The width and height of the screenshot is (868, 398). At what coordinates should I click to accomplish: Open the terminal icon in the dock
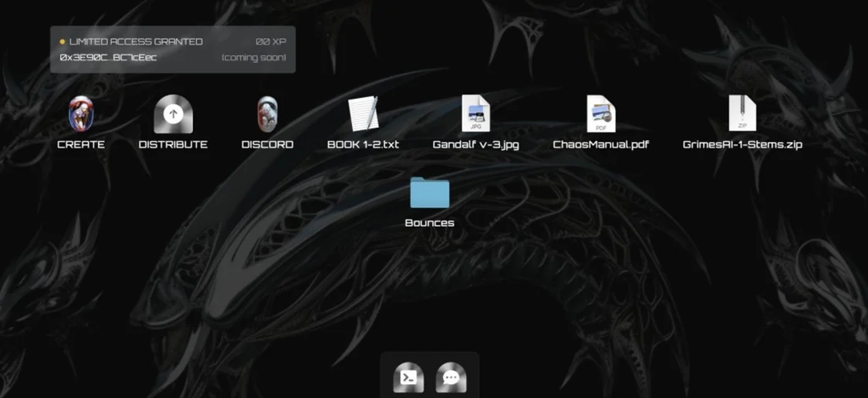tap(408, 377)
